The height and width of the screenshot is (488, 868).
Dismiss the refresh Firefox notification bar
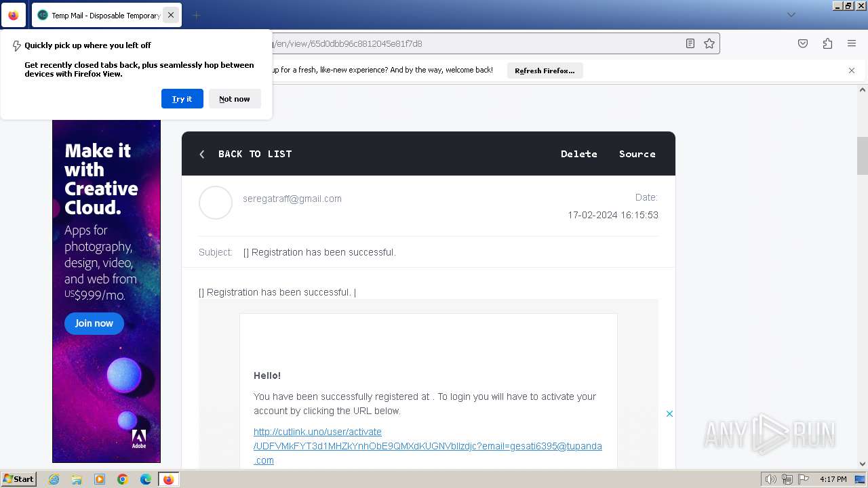pyautogui.click(x=852, y=70)
